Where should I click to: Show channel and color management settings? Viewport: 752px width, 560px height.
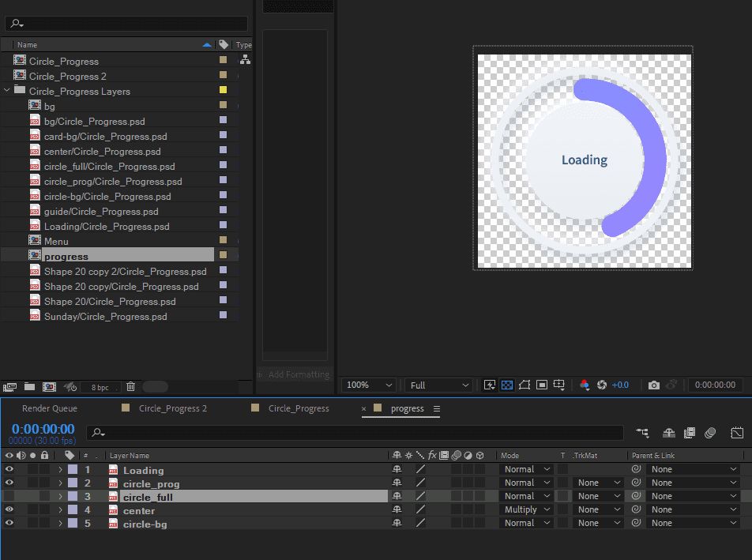coord(585,385)
